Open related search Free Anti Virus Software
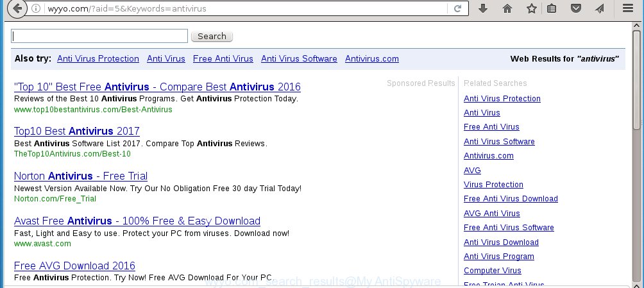This screenshot has height=288, width=644. (509, 228)
